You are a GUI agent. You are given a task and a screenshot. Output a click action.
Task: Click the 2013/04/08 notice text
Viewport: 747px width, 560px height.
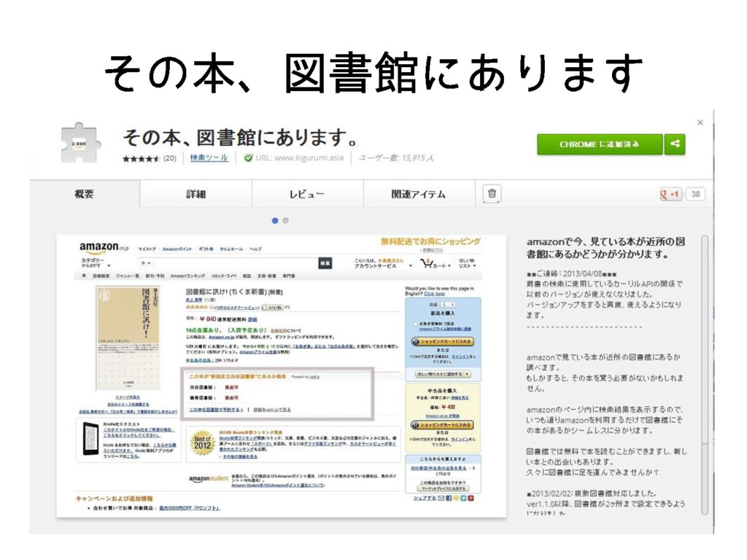pyautogui.click(x=603, y=295)
